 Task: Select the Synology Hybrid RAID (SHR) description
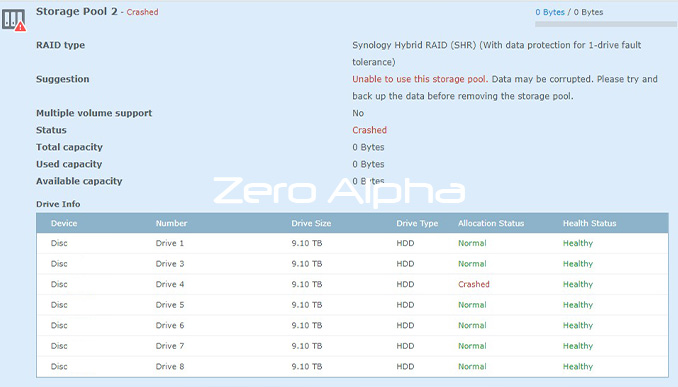tap(496, 53)
